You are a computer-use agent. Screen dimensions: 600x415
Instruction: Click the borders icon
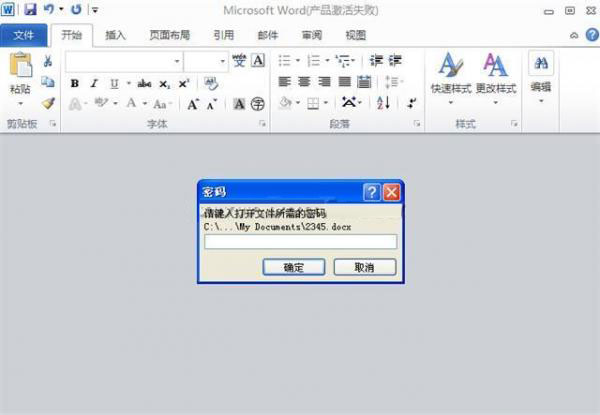pos(313,103)
